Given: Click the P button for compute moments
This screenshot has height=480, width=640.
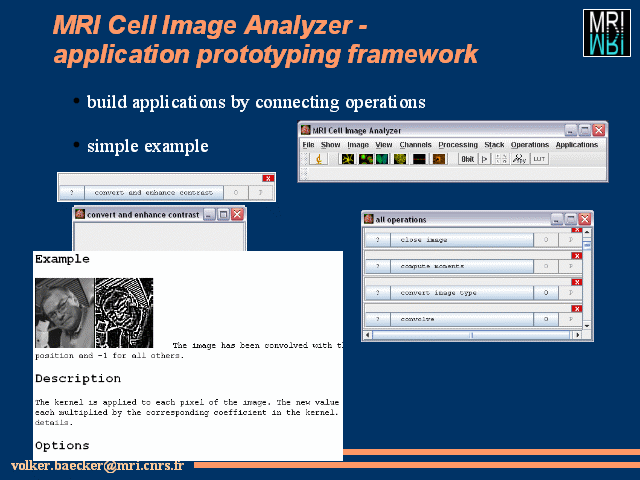Looking at the screenshot, I should (x=571, y=266).
